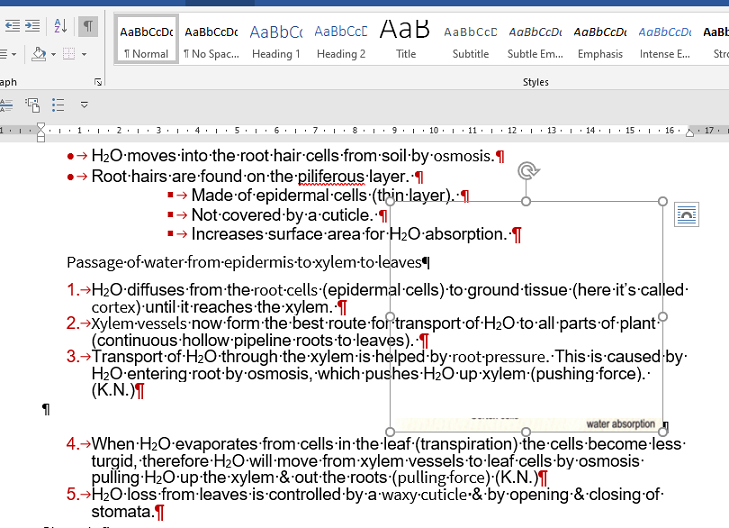Click the image rotation handle
This screenshot has width=729, height=528.
[x=528, y=171]
